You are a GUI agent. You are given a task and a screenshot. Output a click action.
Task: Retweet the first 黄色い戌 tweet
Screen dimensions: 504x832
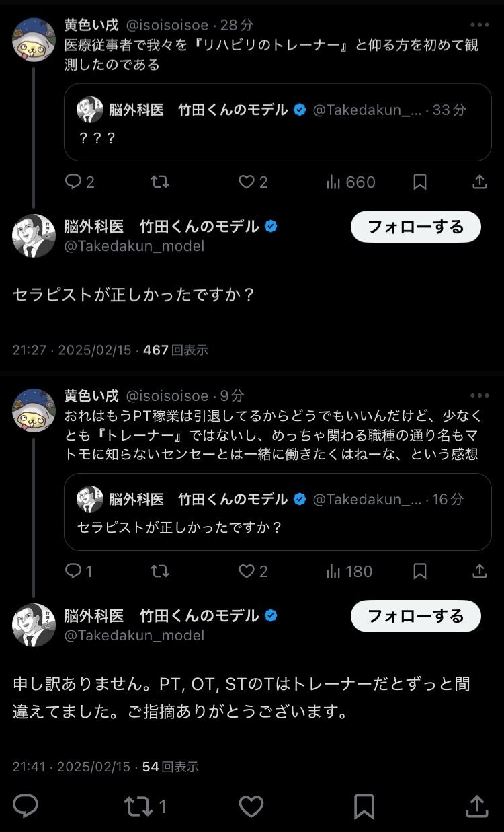point(159,182)
